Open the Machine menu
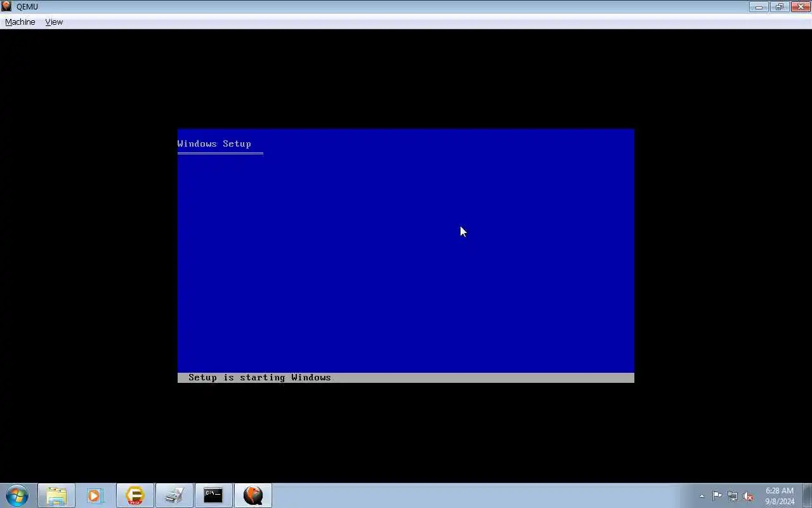Image resolution: width=812 pixels, height=508 pixels. tap(20, 22)
